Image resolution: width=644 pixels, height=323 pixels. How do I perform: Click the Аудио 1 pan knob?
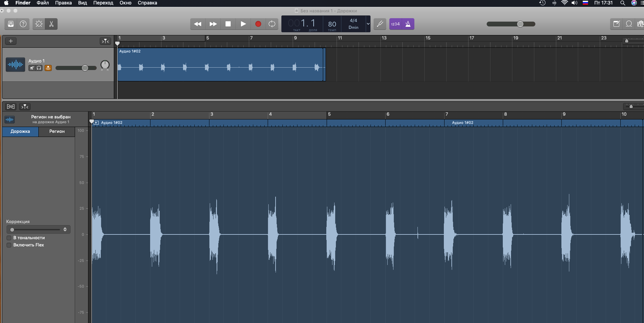pos(105,65)
